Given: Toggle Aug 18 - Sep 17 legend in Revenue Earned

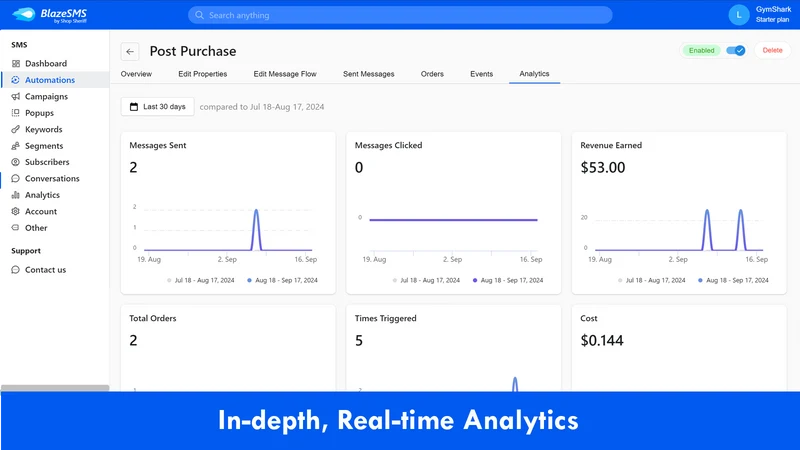Looking at the screenshot, I should click(733, 280).
